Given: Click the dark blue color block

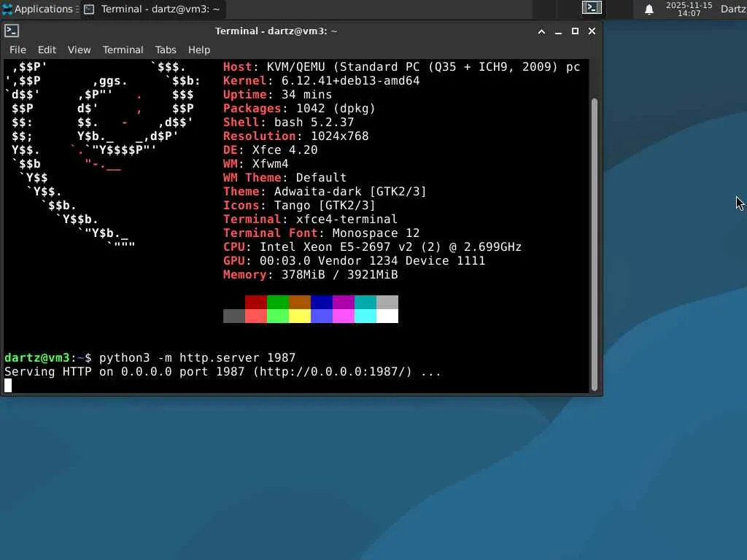Looking at the screenshot, I should [x=322, y=302].
